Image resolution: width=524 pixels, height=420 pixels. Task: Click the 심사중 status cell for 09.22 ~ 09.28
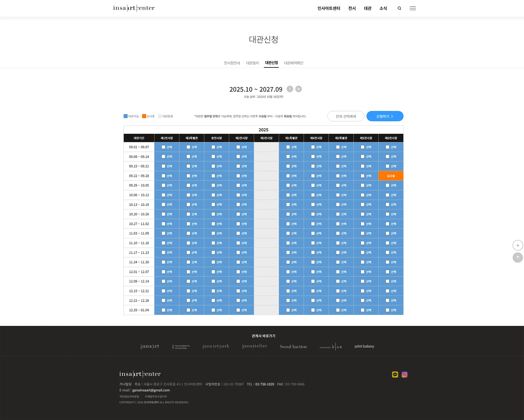point(391,176)
